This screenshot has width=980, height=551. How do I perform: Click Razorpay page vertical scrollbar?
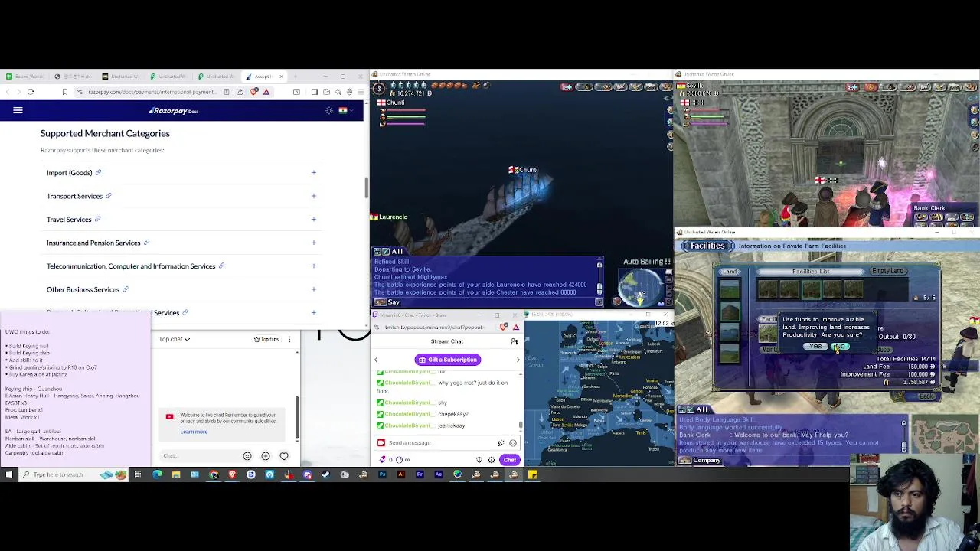pyautogui.click(x=365, y=186)
